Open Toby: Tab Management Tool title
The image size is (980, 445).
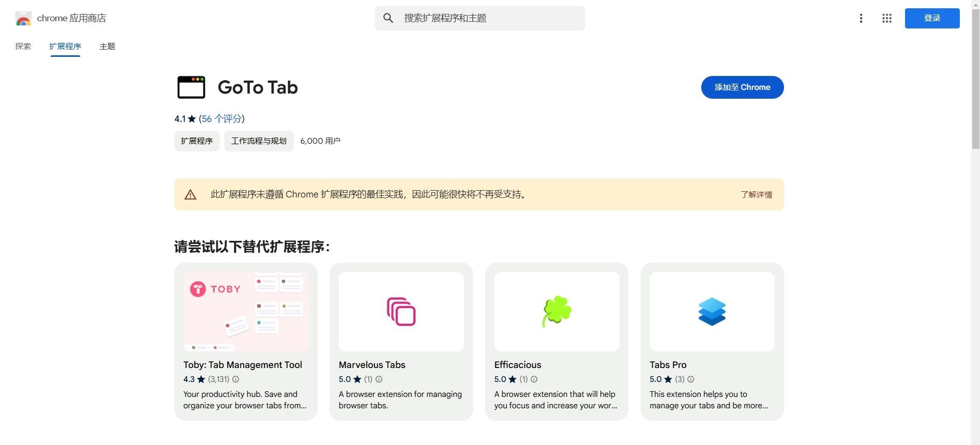tap(243, 365)
